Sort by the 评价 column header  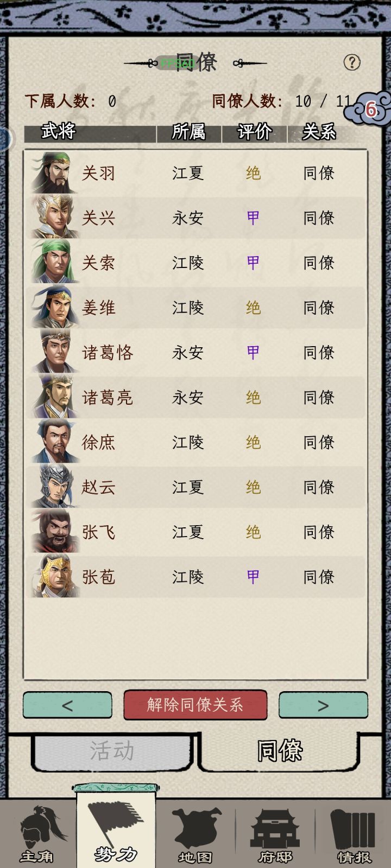[x=254, y=132]
